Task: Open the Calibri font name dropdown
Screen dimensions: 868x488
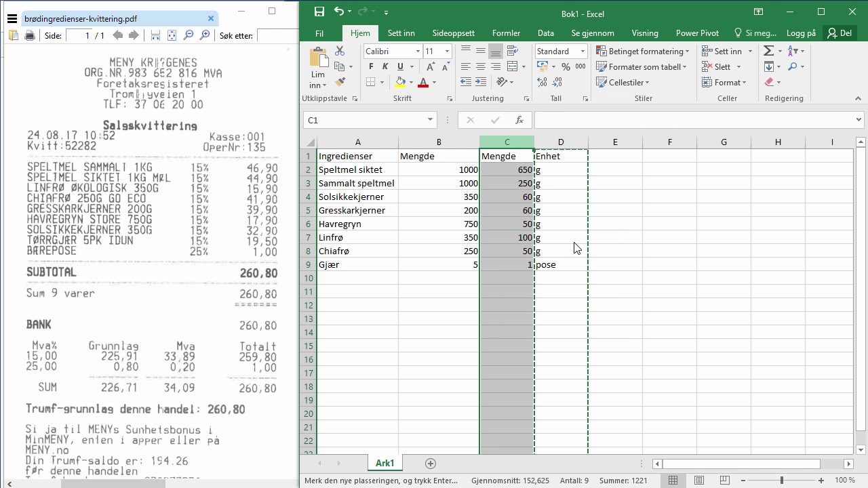Action: (x=418, y=52)
